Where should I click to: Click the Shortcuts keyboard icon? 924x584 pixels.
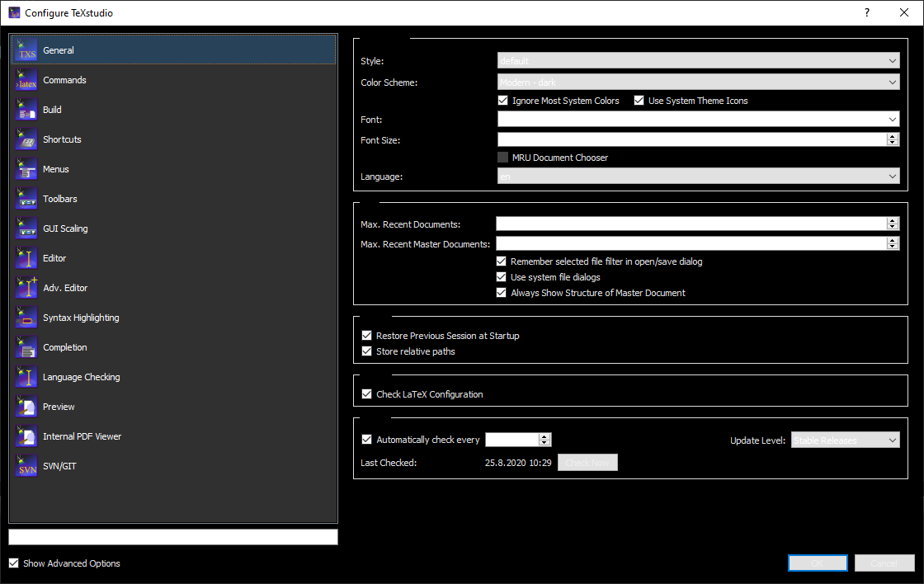point(26,139)
